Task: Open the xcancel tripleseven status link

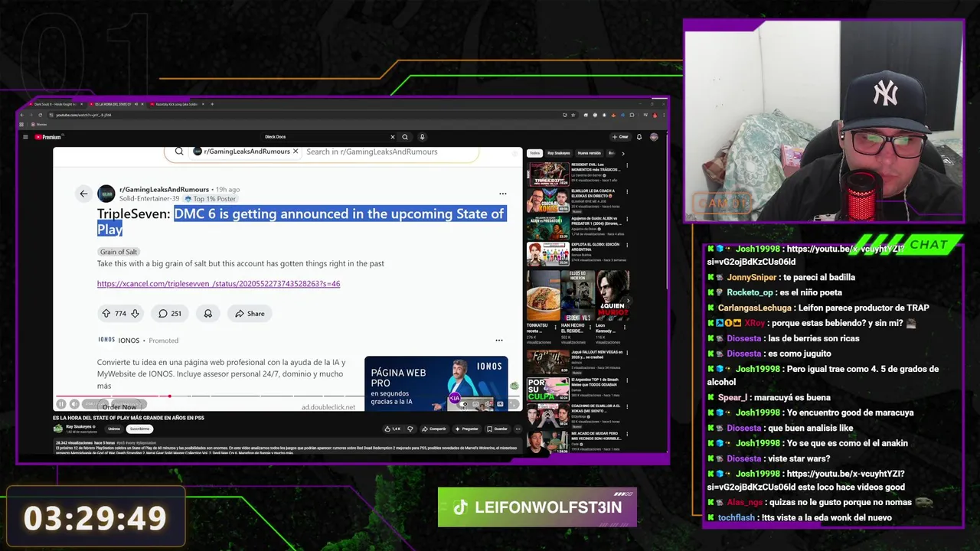Action: click(218, 283)
